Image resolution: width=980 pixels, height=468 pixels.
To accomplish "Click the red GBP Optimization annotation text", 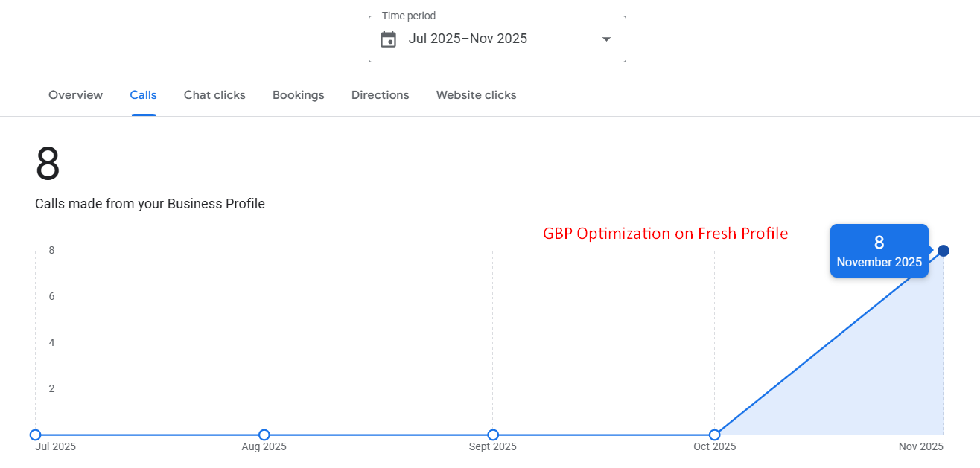I will tap(665, 234).
